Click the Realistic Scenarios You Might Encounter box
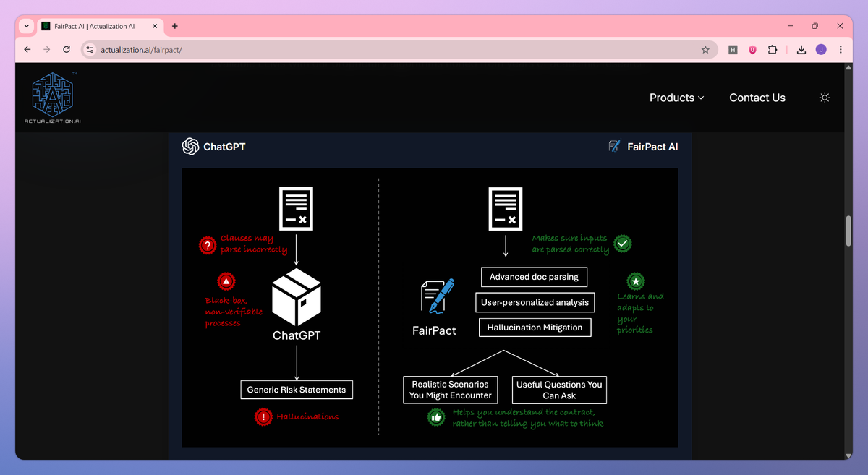This screenshot has height=475, width=868. coord(450,390)
